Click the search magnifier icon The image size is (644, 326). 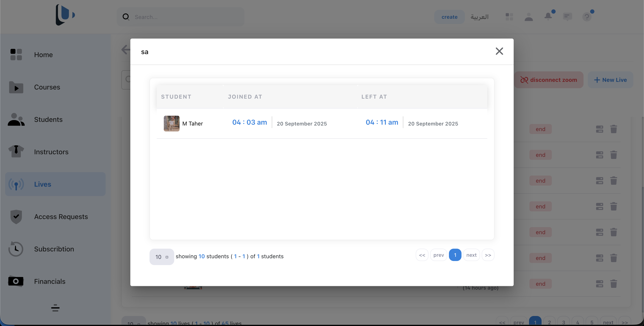[126, 17]
